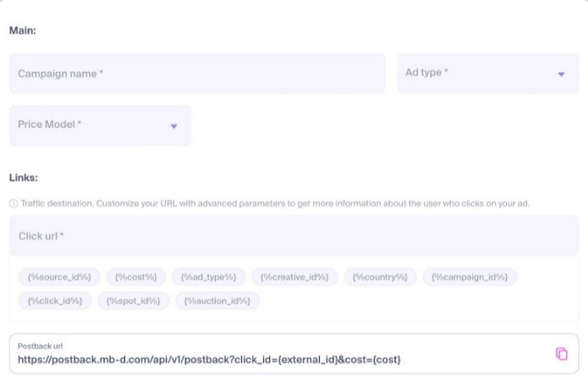Insert the {%creative_id%} macro
The height and width of the screenshot is (385, 588).
coord(295,277)
